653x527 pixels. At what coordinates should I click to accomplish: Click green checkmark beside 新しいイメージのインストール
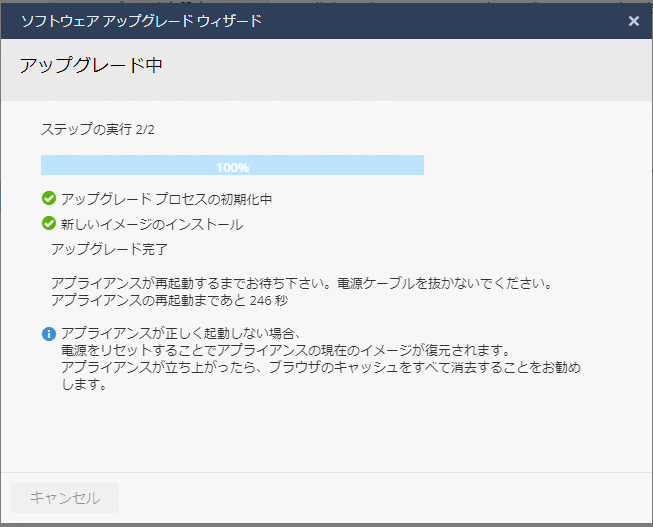48,224
